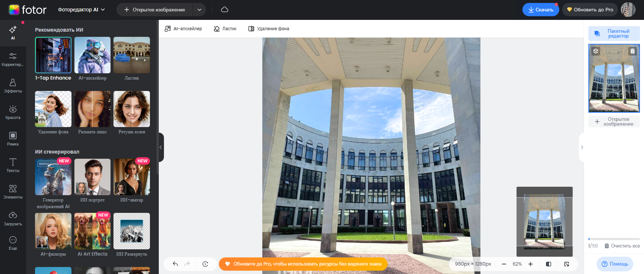This screenshot has height=274, width=644.
Task: Open the Эффекты sidebar tab
Action: click(13, 86)
